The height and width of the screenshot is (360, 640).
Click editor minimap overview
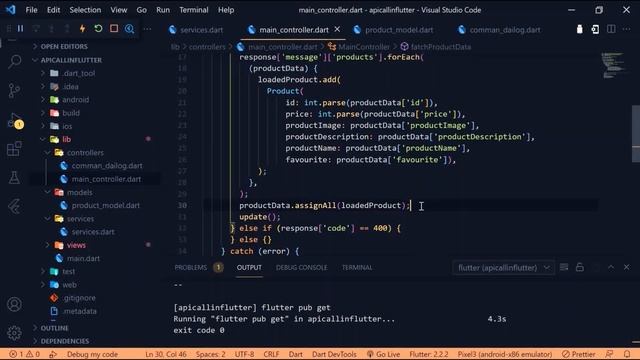(614, 65)
